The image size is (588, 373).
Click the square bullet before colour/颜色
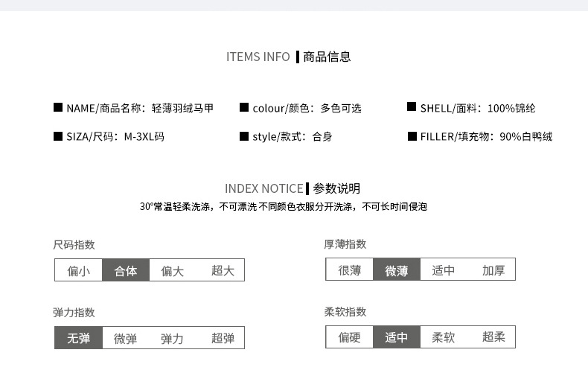(x=243, y=107)
